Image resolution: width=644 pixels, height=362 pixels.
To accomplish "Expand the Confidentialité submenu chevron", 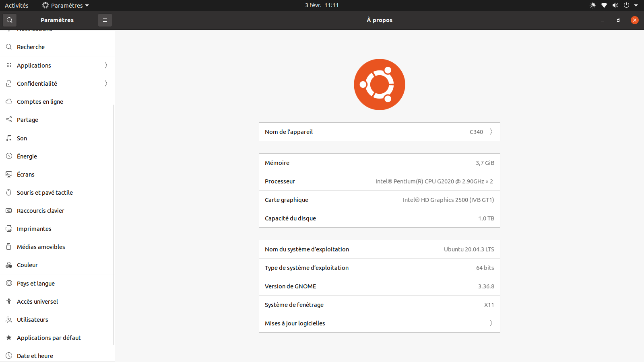I will tap(106, 83).
